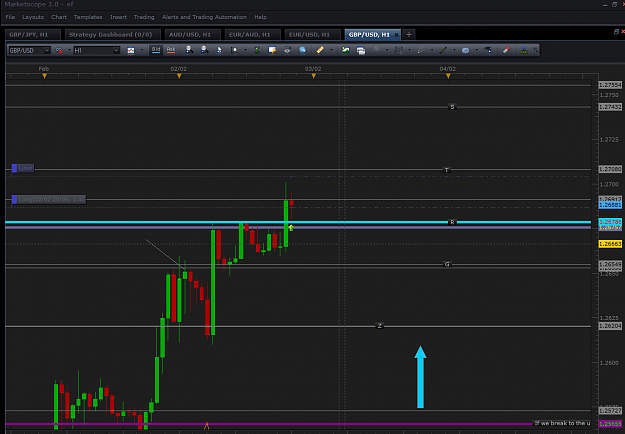Click the blue 1.26881 price tag
625x434 pixels.
click(x=610, y=205)
